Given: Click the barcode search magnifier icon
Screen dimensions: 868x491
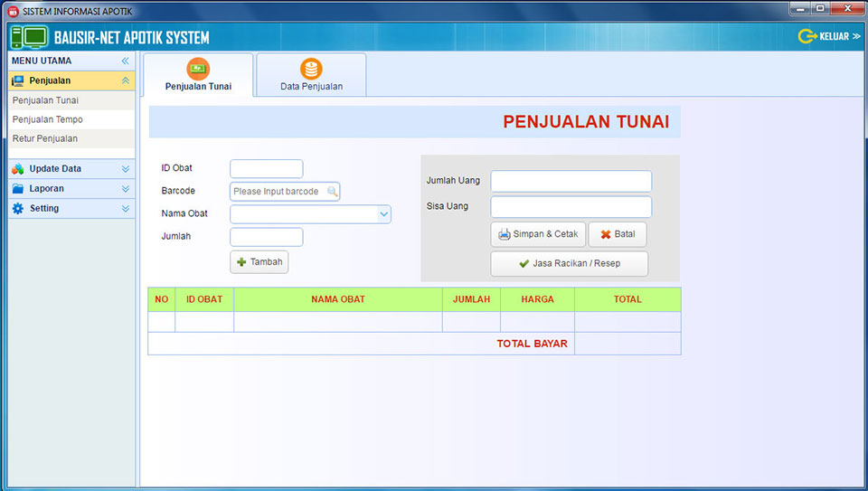Looking at the screenshot, I should click(332, 192).
